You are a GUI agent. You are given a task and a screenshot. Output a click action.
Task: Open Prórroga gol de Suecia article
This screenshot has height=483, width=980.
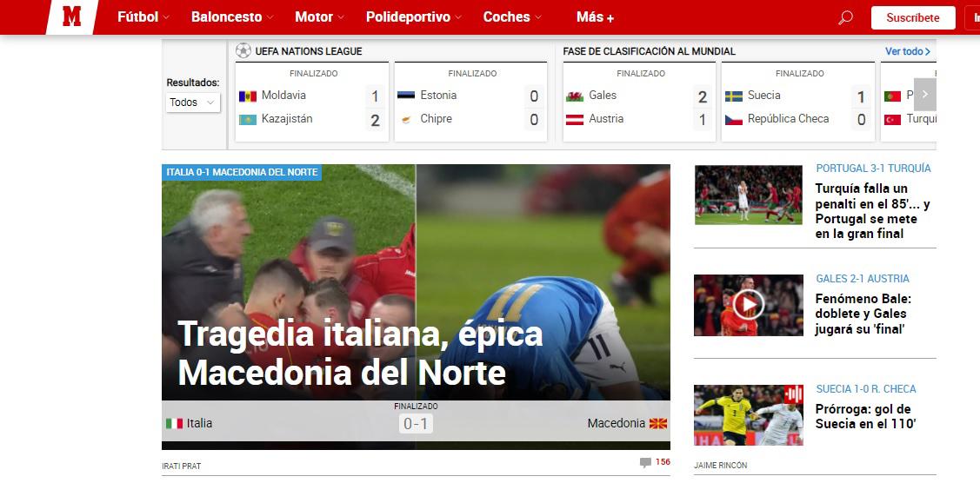[865, 417]
